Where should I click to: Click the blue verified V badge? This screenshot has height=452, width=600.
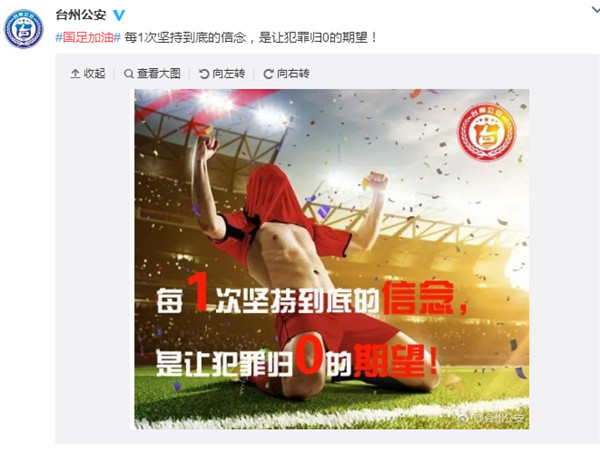[119, 15]
